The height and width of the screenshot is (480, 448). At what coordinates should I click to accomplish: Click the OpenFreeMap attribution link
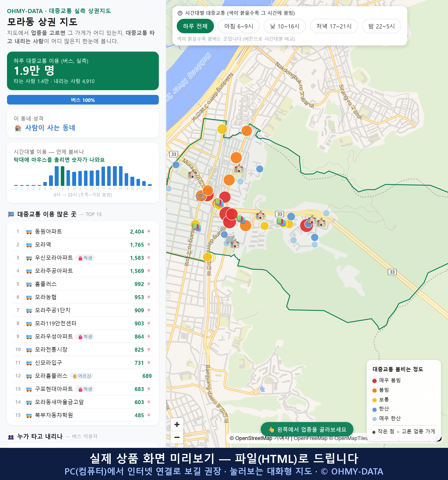pyautogui.click(x=310, y=438)
